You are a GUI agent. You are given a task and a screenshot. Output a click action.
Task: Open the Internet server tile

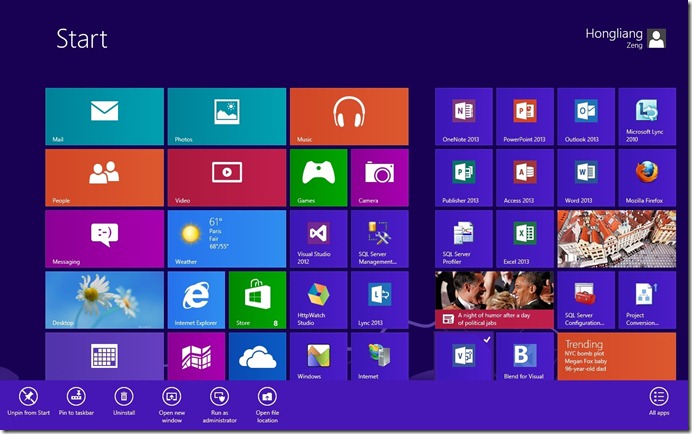[380, 356]
